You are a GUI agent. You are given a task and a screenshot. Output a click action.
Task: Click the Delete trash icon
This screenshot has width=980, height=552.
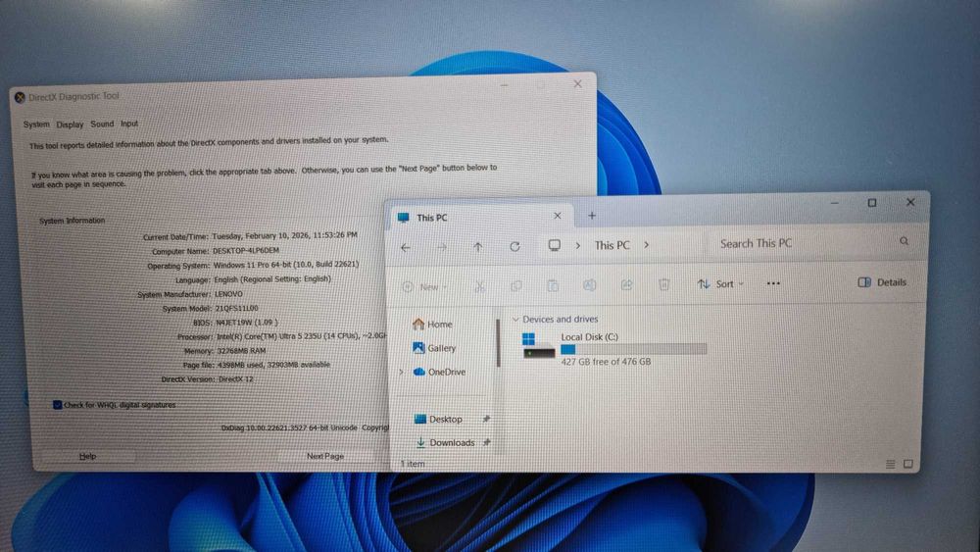pyautogui.click(x=663, y=284)
